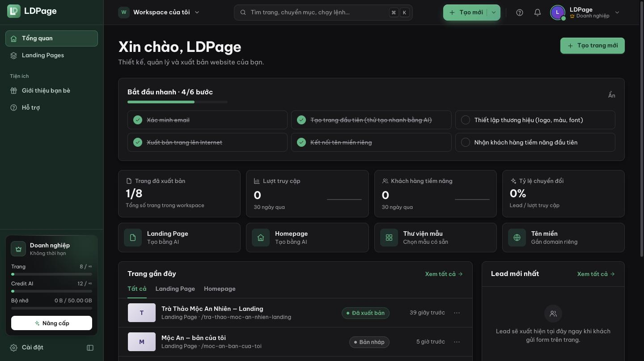
Task: Toggle the Xác minh email step checkmark
Action: (x=138, y=120)
